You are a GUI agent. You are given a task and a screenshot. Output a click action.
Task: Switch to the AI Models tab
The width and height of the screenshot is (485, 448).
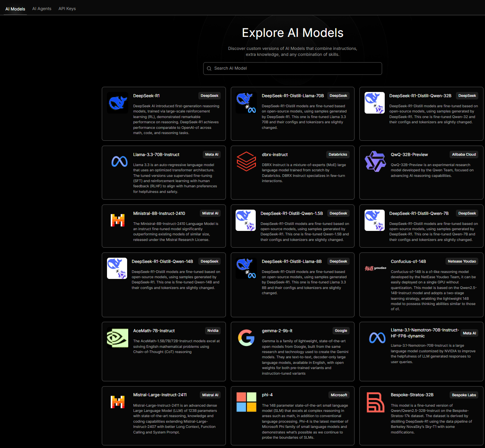coord(15,9)
